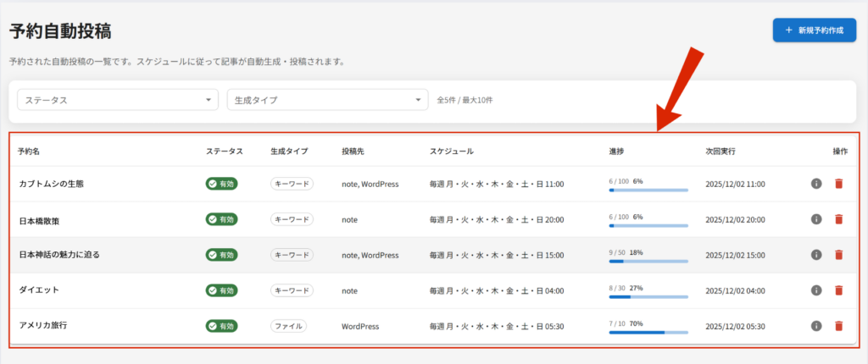Click the 70% progress bar of アメリカ旅行
The height and width of the screenshot is (364, 868).
tap(648, 333)
